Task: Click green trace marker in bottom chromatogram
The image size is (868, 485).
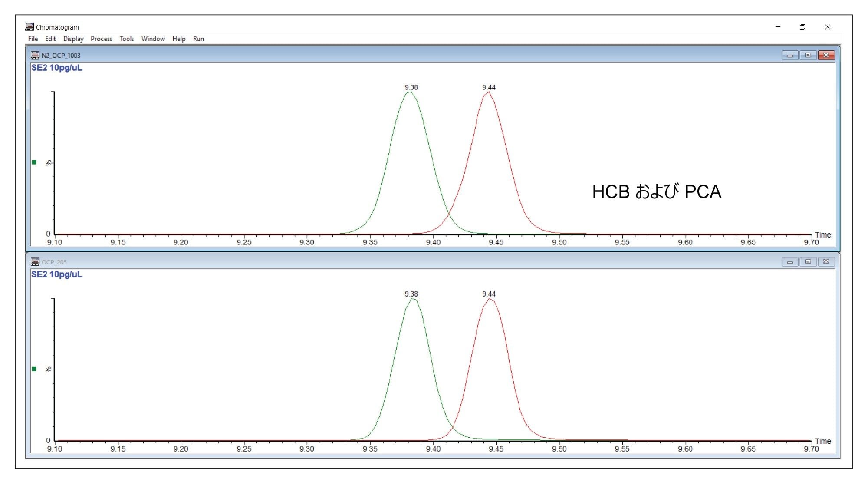Action: pyautogui.click(x=34, y=369)
